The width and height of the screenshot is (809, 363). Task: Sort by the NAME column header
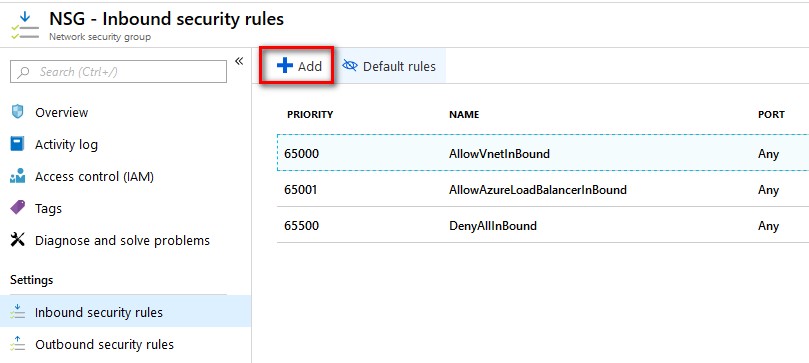[464, 114]
